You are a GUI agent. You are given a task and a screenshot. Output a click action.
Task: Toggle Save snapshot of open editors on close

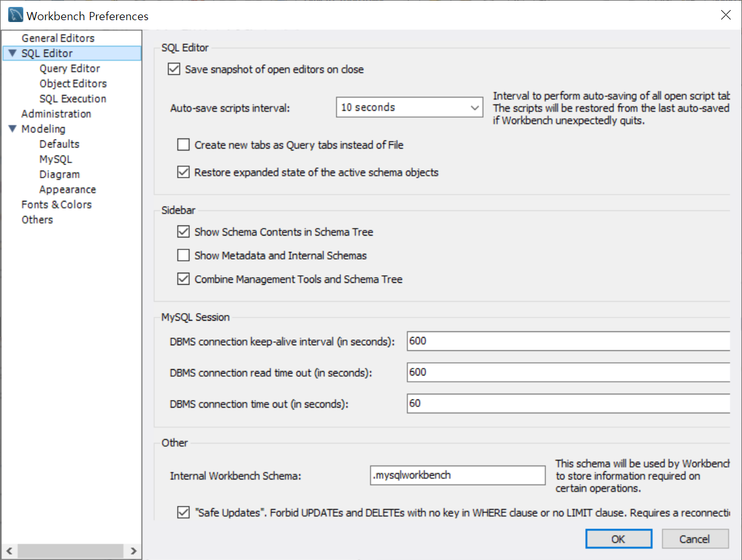(174, 69)
